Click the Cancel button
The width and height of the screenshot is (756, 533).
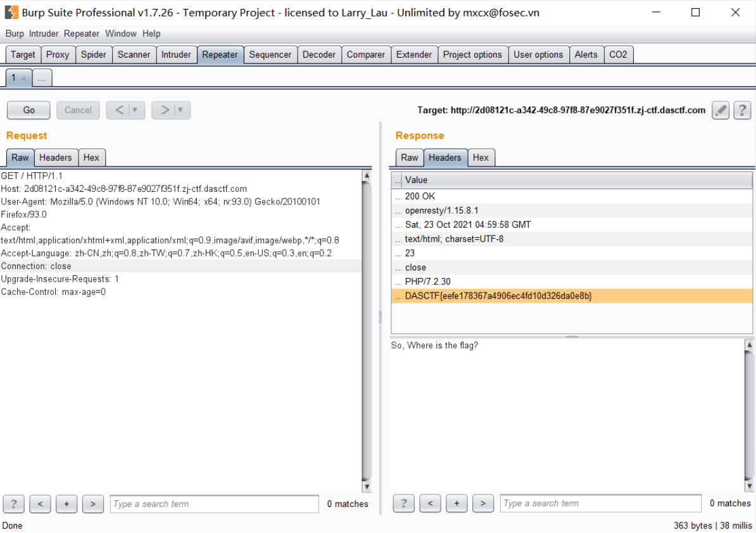click(78, 110)
